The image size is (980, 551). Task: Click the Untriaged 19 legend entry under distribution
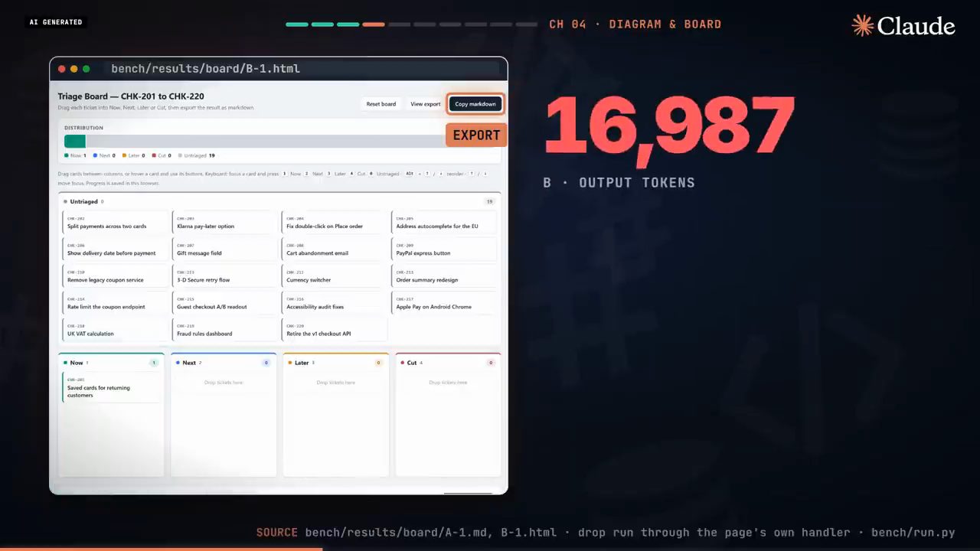(x=197, y=155)
